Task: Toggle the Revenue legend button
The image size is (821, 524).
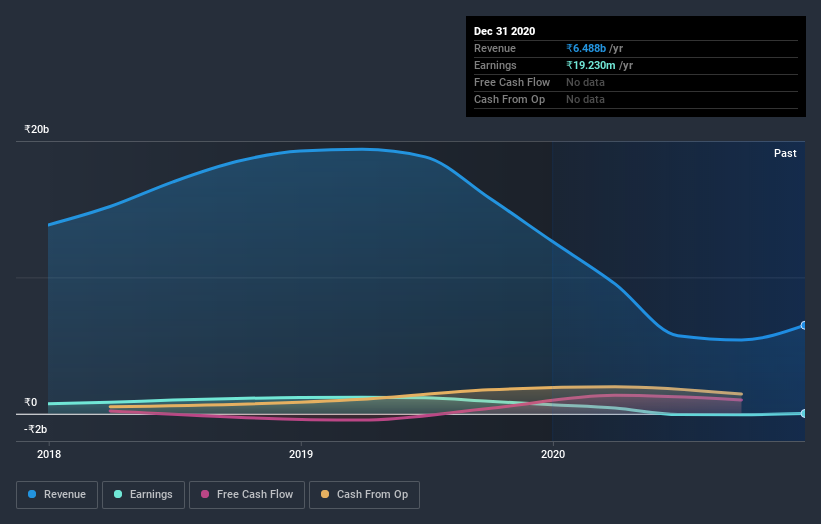Action: pos(57,495)
